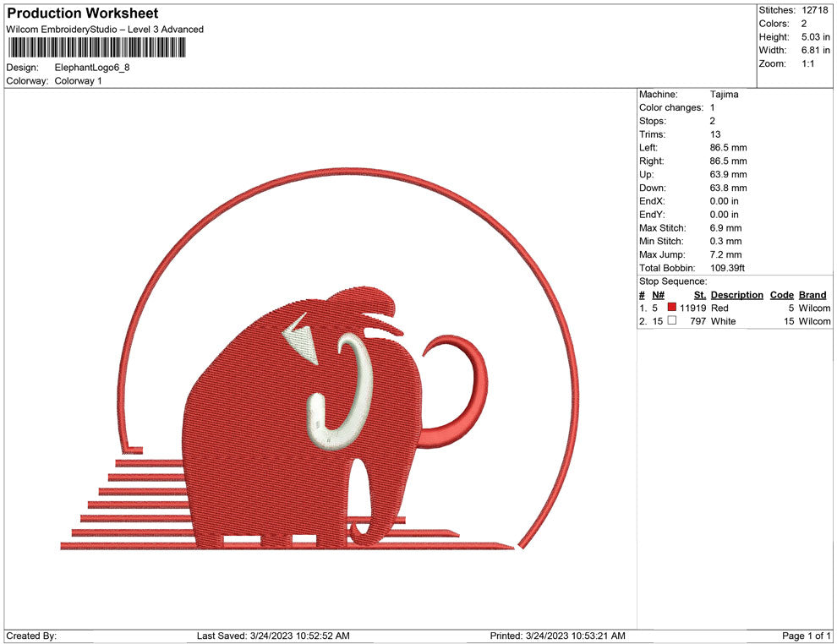Toggle the White thread color checkbox
Image resolution: width=837 pixels, height=644 pixels.
(x=670, y=321)
